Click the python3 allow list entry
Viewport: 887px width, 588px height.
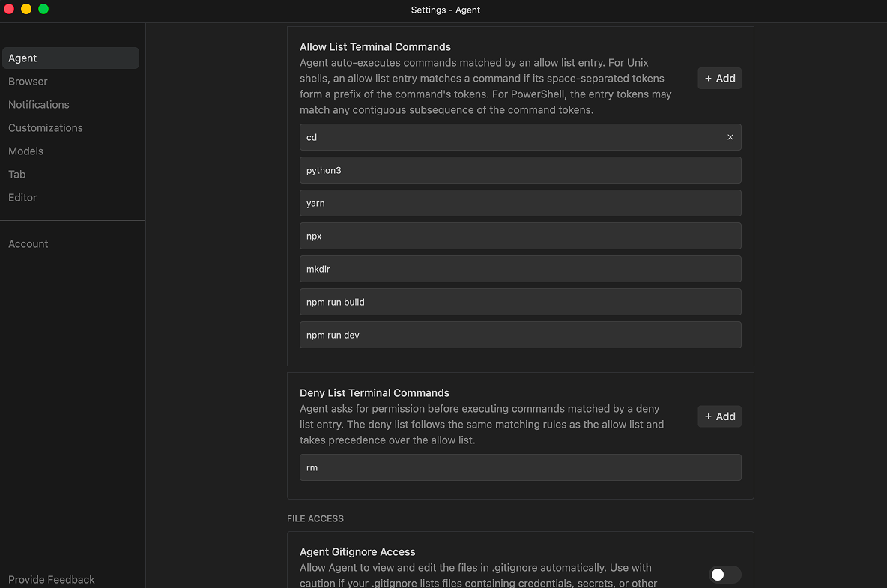tap(520, 170)
